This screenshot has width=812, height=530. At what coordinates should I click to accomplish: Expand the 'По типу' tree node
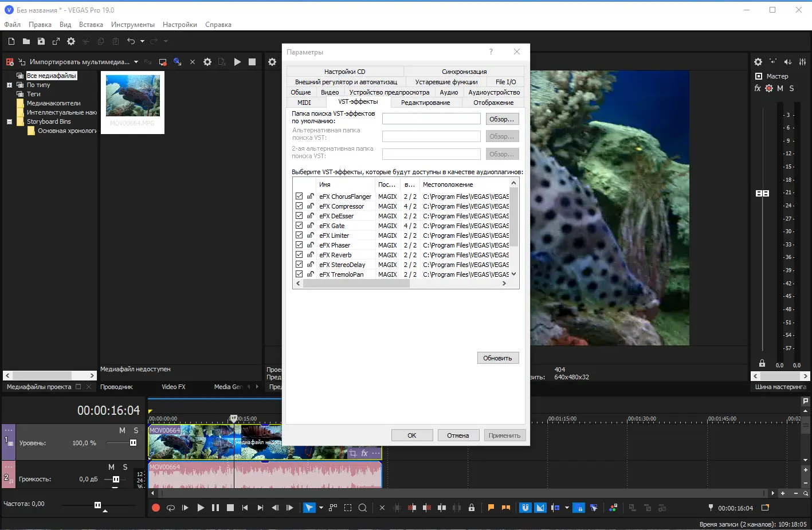[x=9, y=85]
